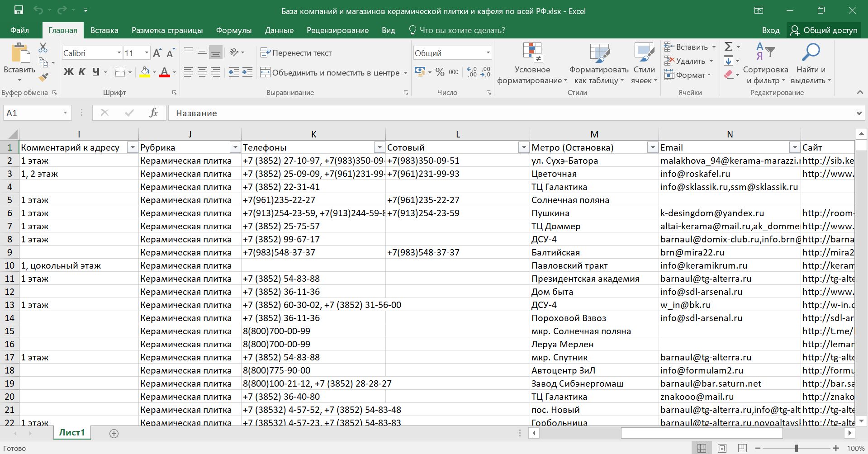The width and height of the screenshot is (868, 454).
Task: Click the Cut scissors icon
Action: coord(43,47)
